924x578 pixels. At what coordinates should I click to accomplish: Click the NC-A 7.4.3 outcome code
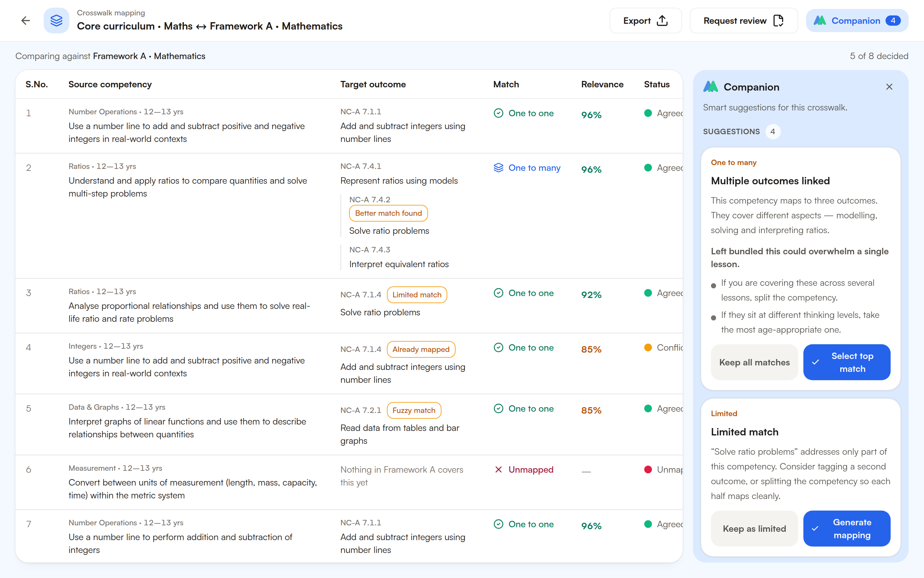(x=370, y=250)
